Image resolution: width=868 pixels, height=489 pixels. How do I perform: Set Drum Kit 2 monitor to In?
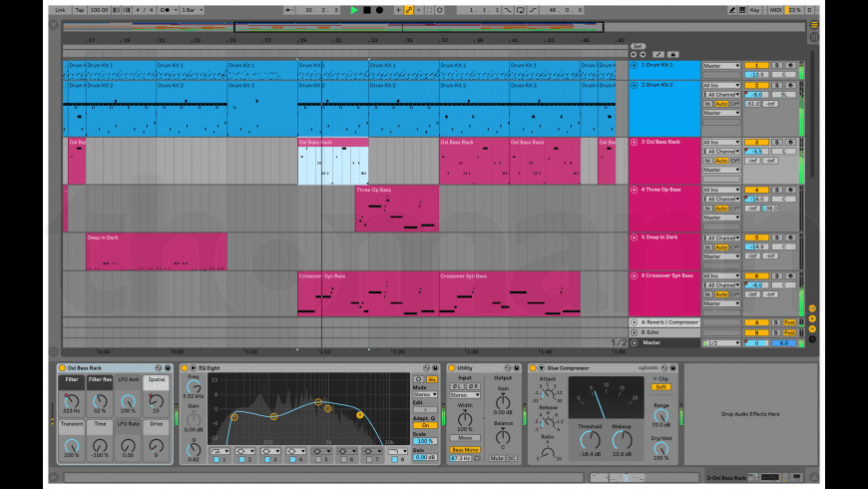click(x=707, y=104)
